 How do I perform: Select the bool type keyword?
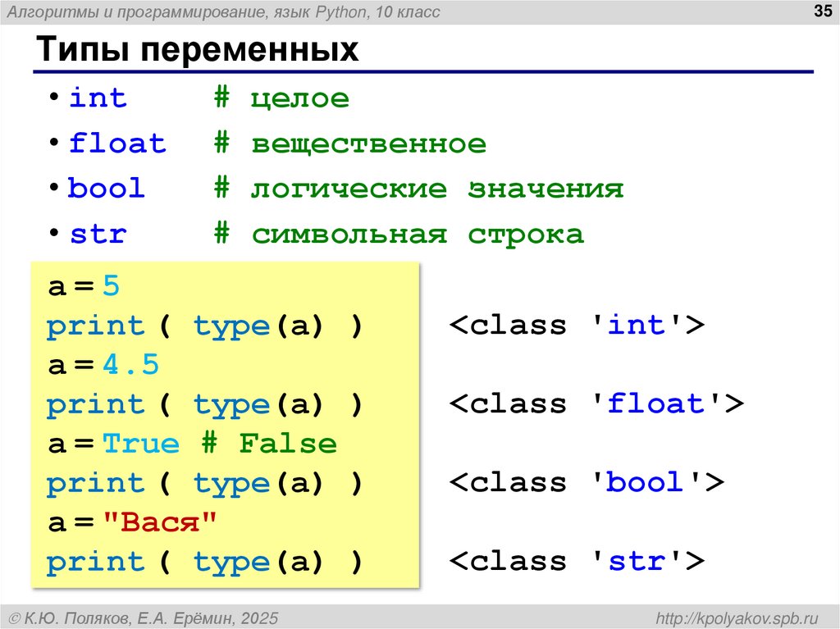[x=107, y=188]
